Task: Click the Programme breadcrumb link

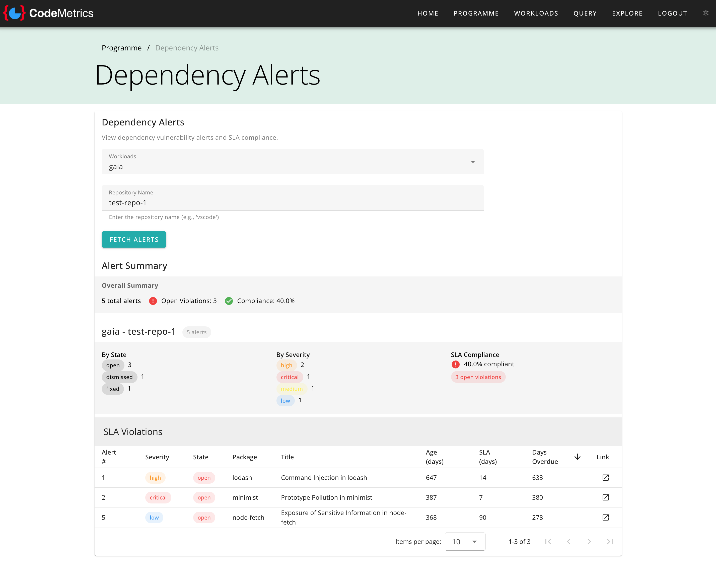Action: [x=122, y=48]
